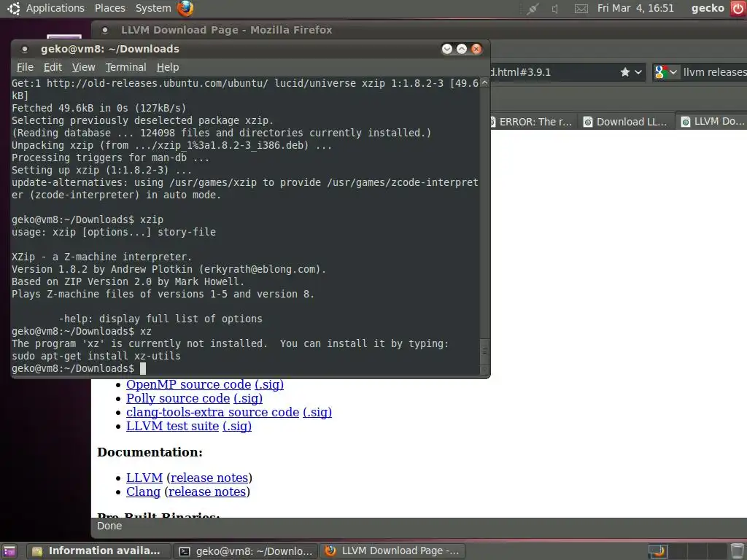
Task: Minimize the terminal window
Action: pos(447,49)
